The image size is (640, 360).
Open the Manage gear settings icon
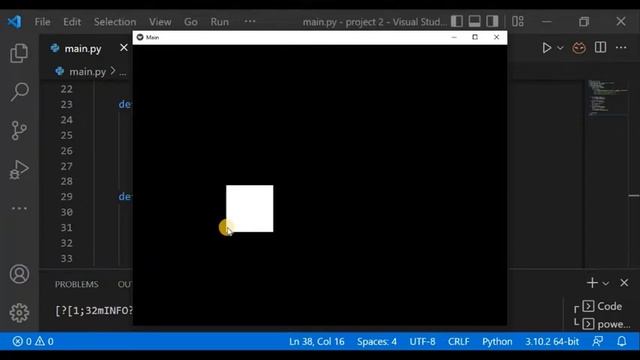click(19, 313)
